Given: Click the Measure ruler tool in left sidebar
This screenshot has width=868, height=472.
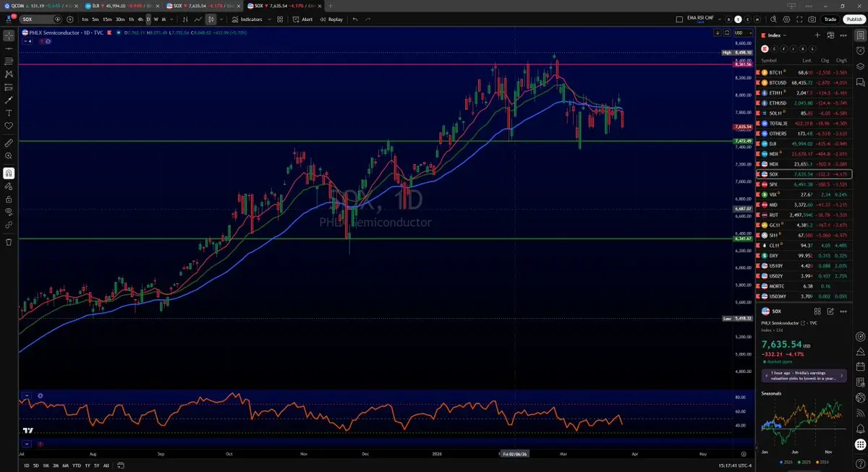Looking at the screenshot, I should pos(9,142).
